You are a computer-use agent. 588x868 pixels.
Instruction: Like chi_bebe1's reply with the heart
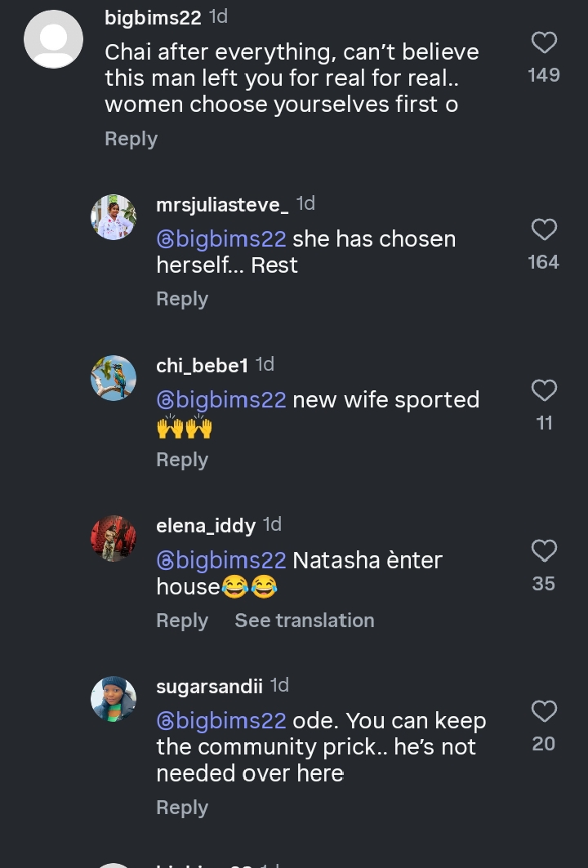(x=544, y=390)
